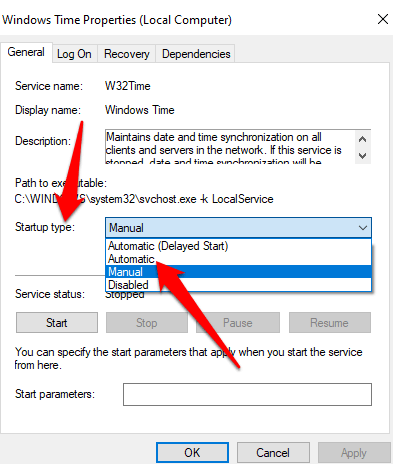
Task: Start the Windows Time service
Action: [57, 323]
